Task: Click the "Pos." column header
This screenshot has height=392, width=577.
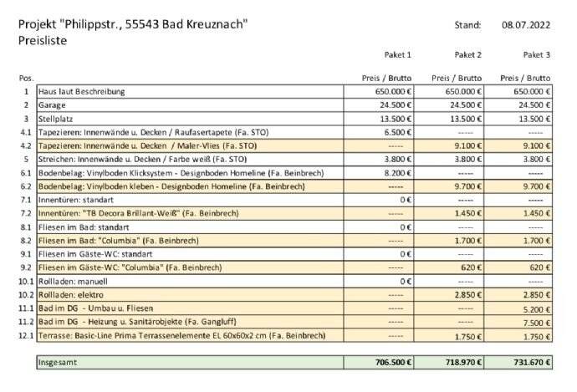Action: [25, 78]
